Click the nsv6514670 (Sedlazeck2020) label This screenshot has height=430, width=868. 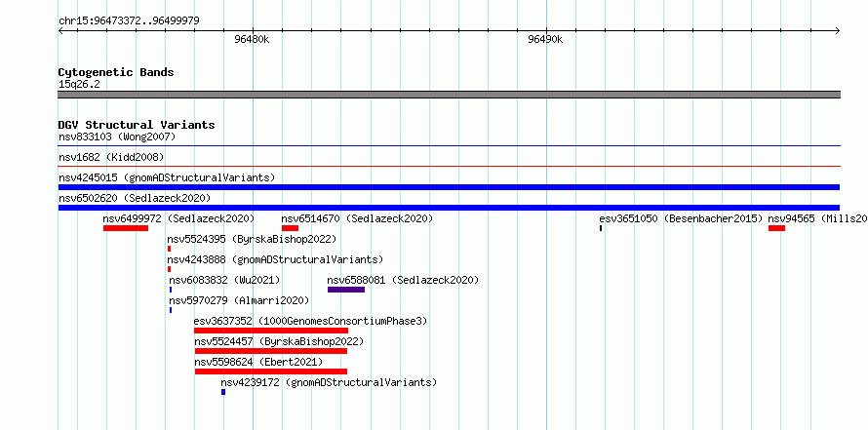[357, 218]
